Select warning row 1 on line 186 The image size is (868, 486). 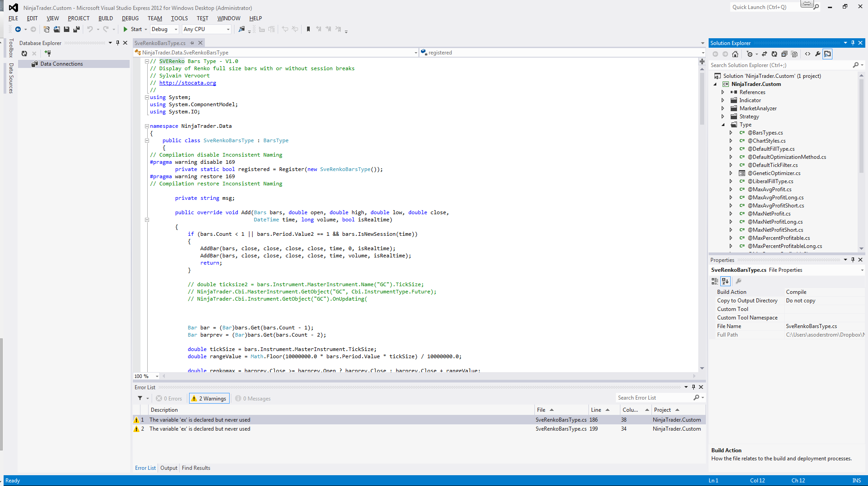coord(419,420)
